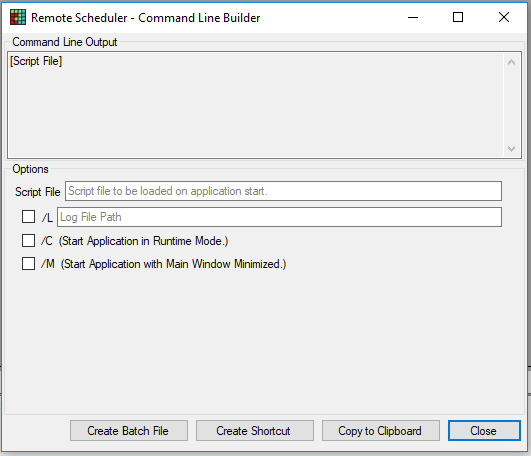Image resolution: width=531 pixels, height=456 pixels.
Task: Click into the Log File Path field
Action: pyautogui.click(x=279, y=217)
